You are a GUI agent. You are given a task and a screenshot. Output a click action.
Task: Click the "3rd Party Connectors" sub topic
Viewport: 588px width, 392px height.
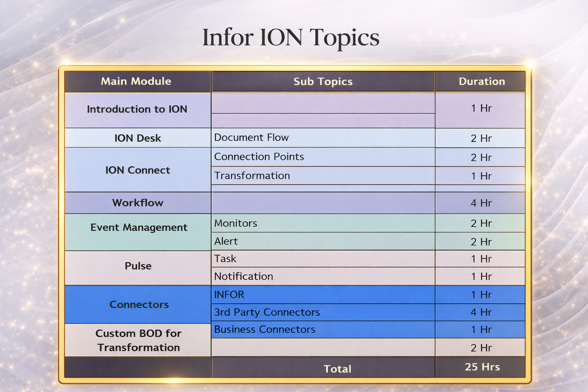(267, 312)
